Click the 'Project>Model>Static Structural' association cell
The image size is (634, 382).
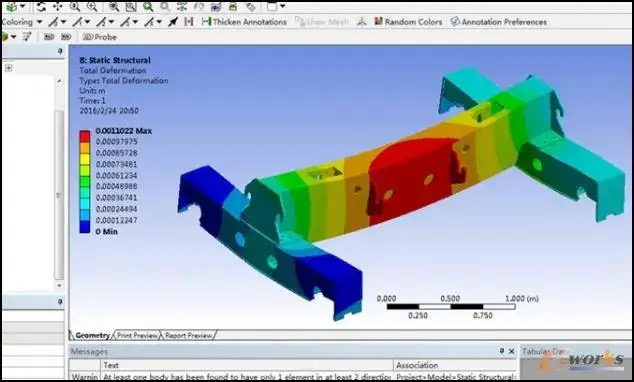pos(456,376)
